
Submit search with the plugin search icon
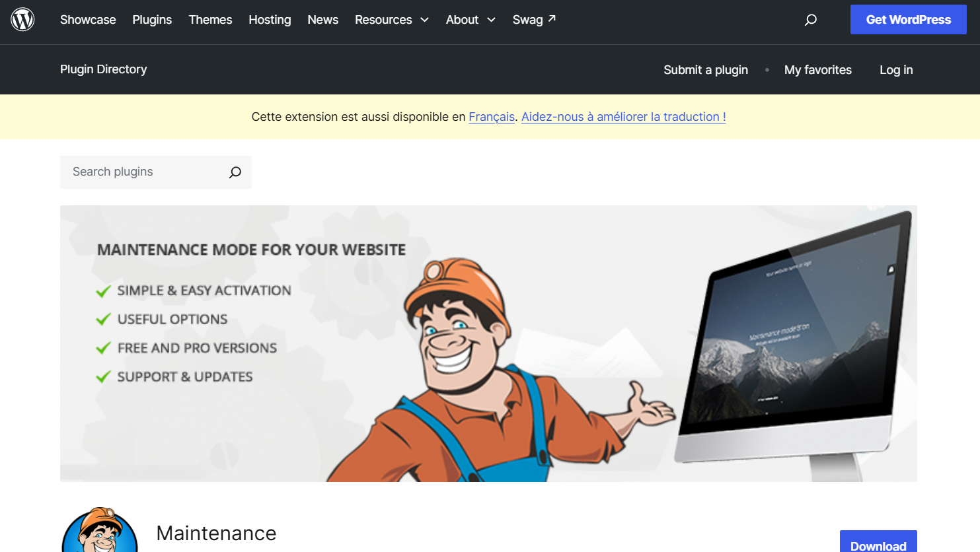(235, 172)
